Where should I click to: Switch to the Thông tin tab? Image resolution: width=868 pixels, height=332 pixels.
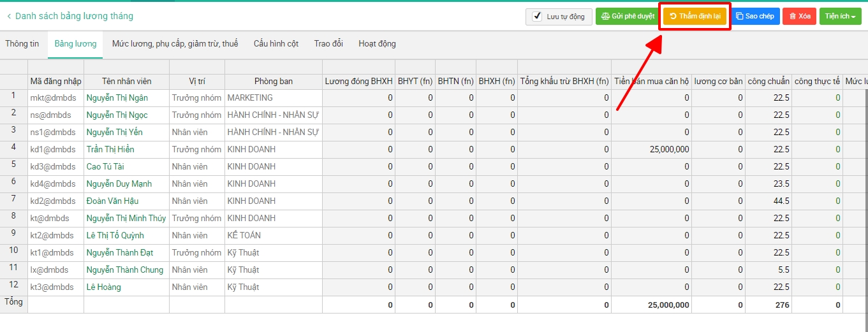click(22, 44)
